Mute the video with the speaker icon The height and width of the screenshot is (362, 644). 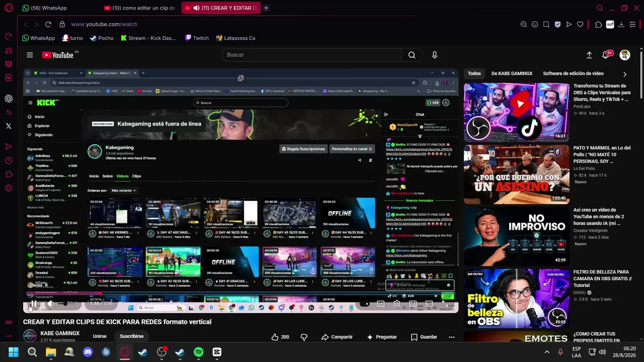pyautogui.click(x=50, y=304)
